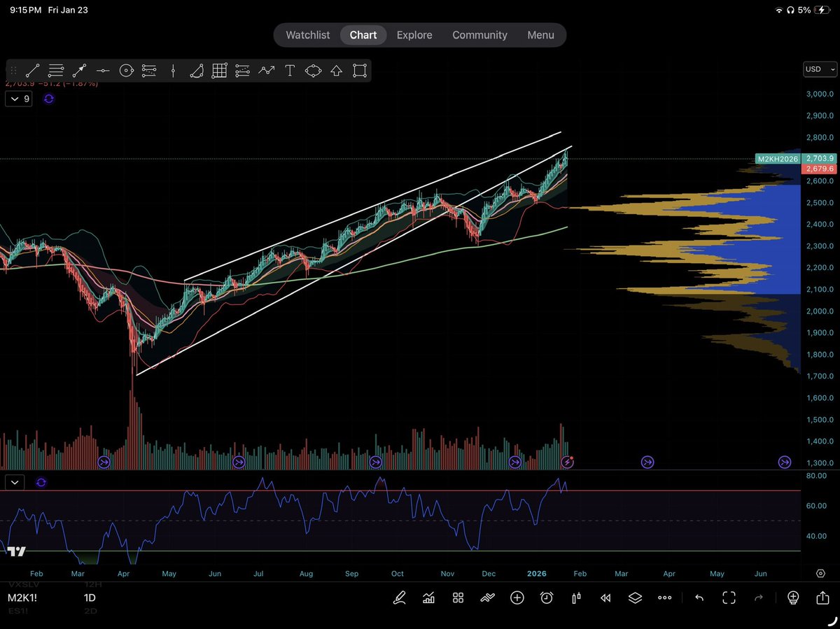Select the ellipse shape tool
Image resolution: width=840 pixels, height=629 pixels.
click(313, 70)
